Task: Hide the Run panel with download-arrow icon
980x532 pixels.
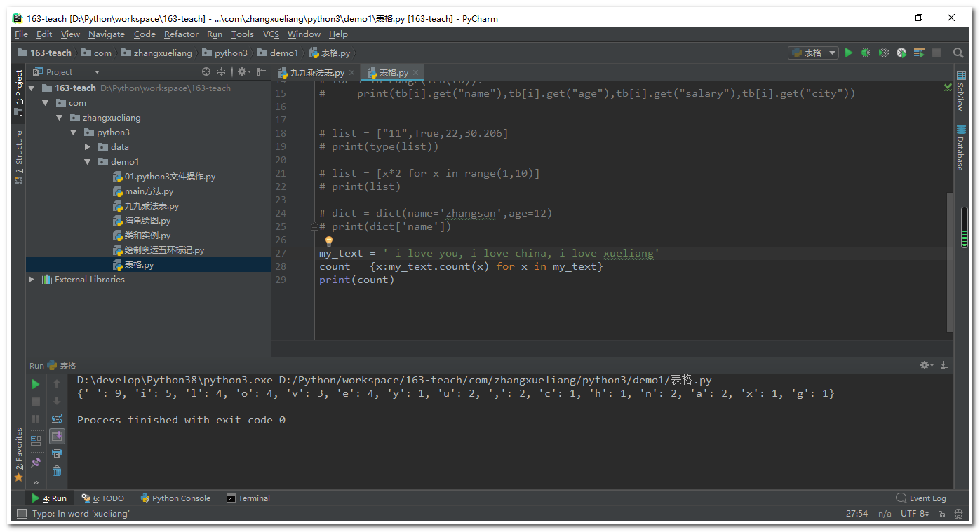Action: [945, 365]
